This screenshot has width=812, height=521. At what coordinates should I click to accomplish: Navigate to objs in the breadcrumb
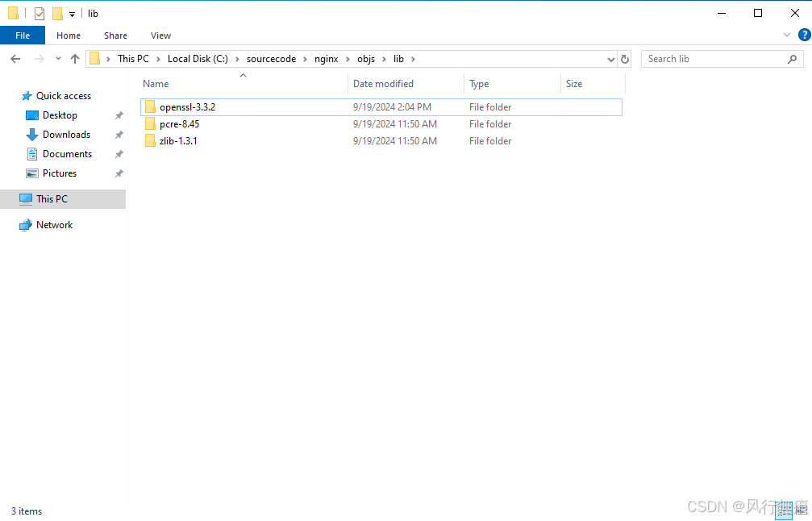click(x=366, y=59)
